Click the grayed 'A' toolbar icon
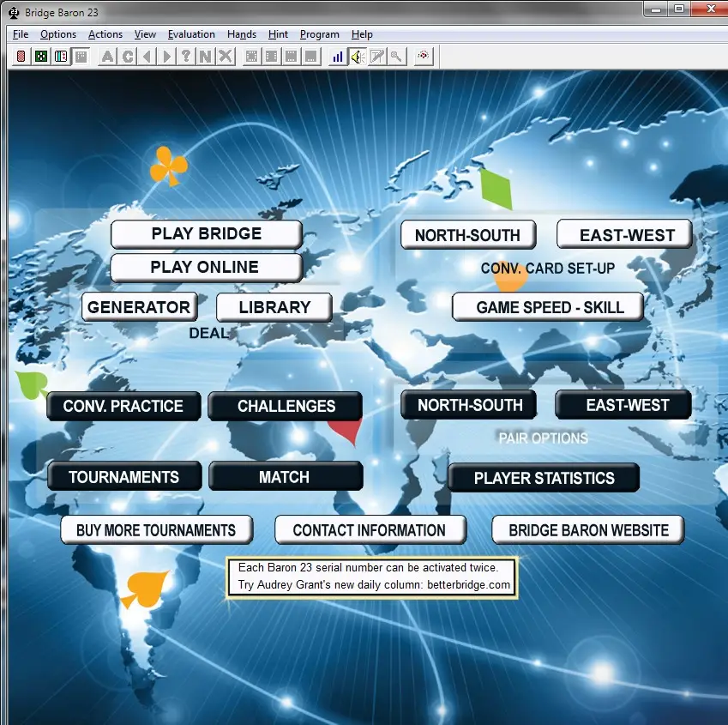 pyautogui.click(x=107, y=57)
